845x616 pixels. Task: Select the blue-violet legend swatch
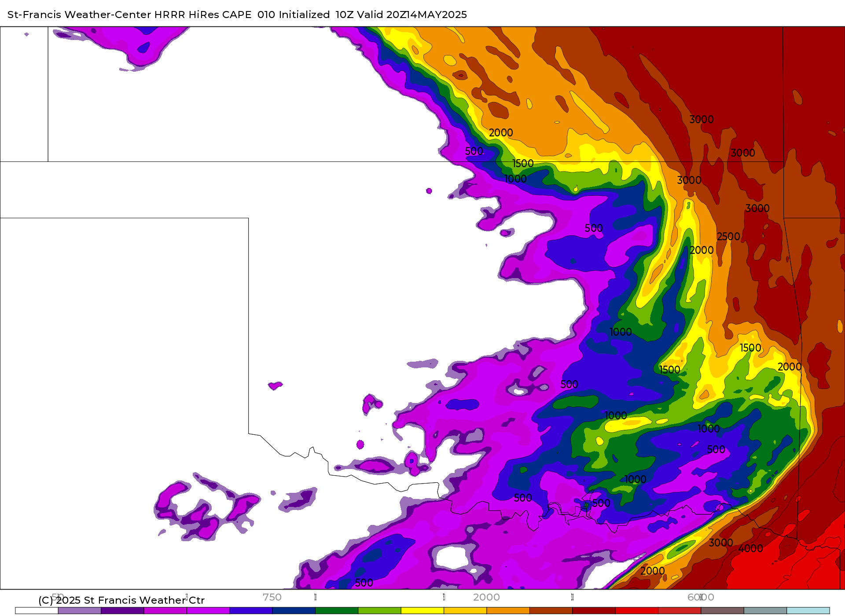[x=251, y=611]
